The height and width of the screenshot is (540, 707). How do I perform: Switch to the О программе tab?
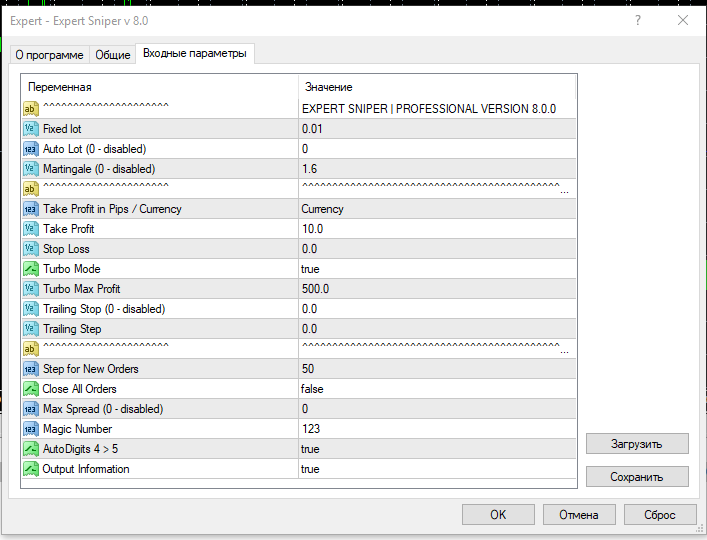pyautogui.click(x=50, y=55)
